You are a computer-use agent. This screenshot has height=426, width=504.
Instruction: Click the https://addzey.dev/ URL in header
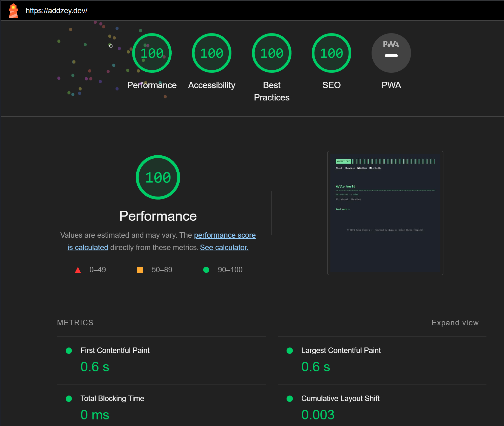(56, 11)
